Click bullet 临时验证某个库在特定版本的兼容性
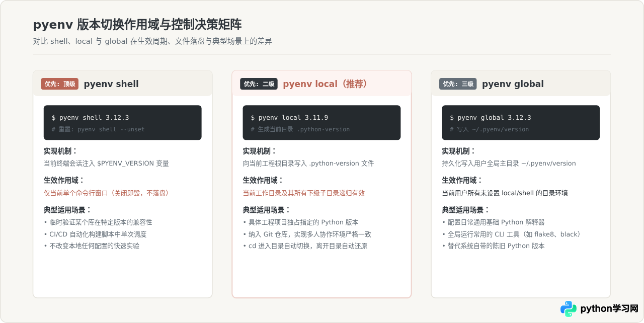The width and height of the screenshot is (644, 323). 98,222
